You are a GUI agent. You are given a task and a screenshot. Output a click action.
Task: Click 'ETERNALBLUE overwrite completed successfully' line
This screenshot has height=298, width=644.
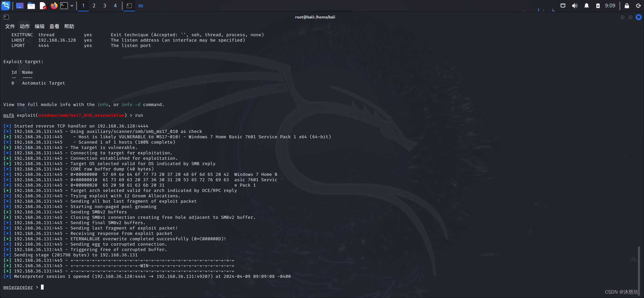(x=115, y=239)
